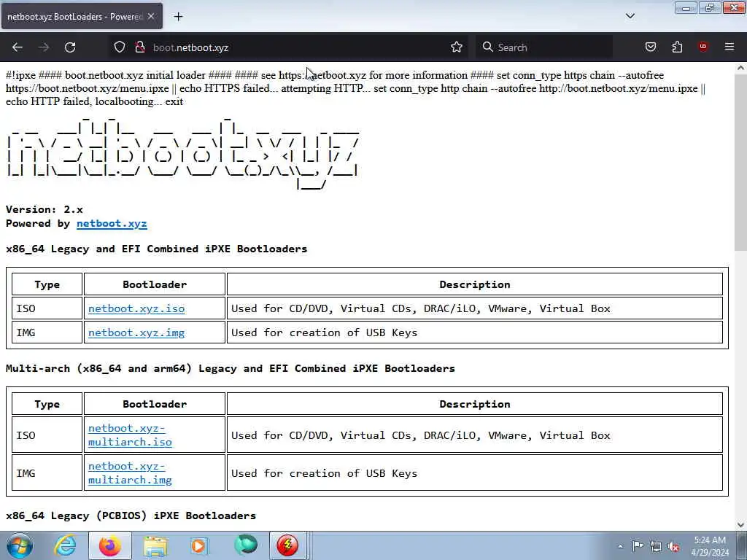
Task: Switch to Firefox in the taskbar
Action: click(110, 545)
